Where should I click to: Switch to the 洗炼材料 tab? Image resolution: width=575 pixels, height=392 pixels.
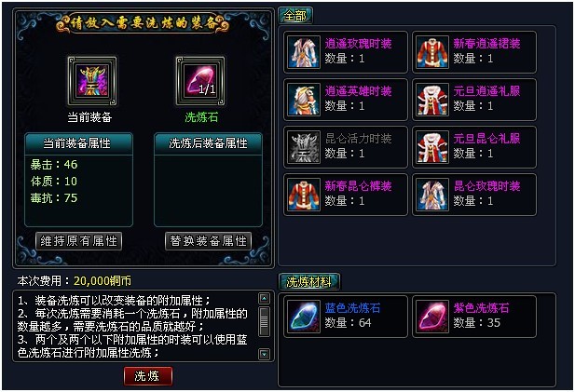[308, 282]
